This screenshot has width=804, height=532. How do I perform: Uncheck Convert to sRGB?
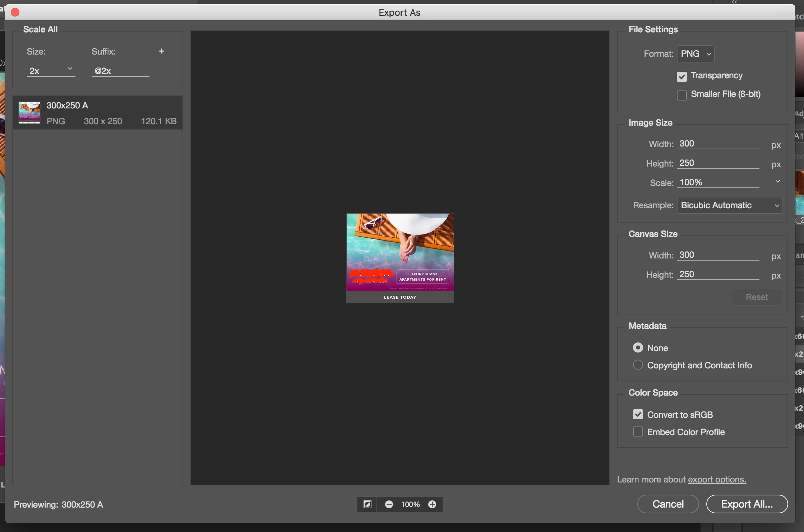[638, 415]
